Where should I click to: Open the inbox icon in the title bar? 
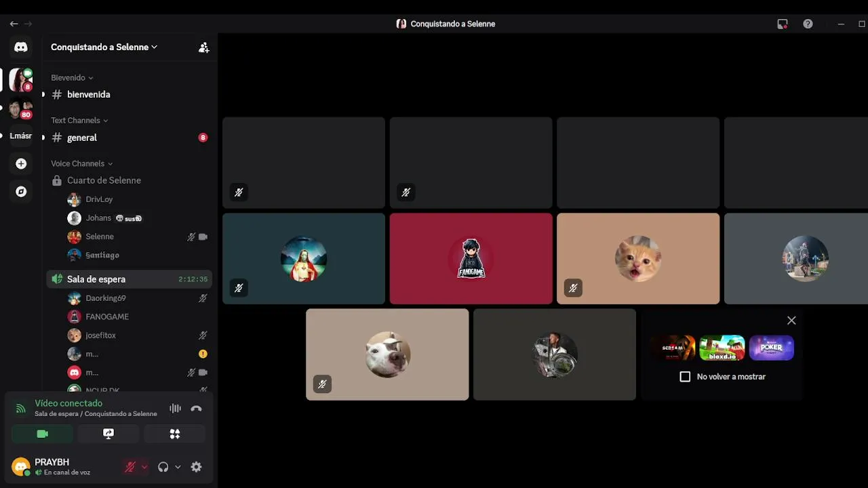(783, 24)
